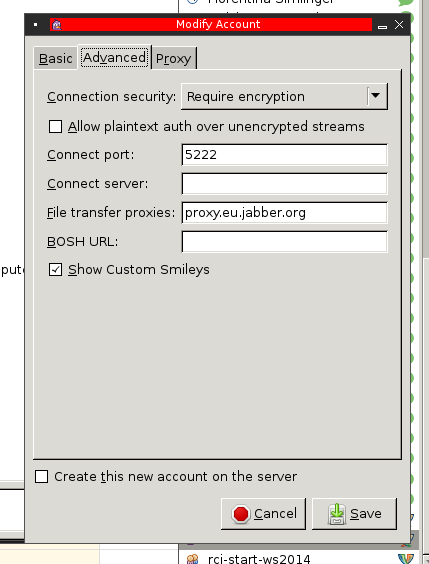Uncheck Show Custom Smileys

(x=55, y=270)
